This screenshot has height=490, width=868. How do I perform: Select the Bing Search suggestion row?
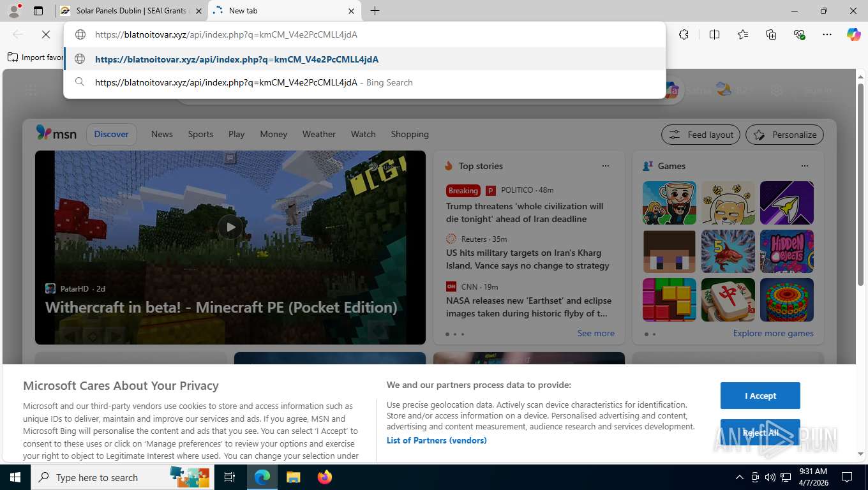365,82
